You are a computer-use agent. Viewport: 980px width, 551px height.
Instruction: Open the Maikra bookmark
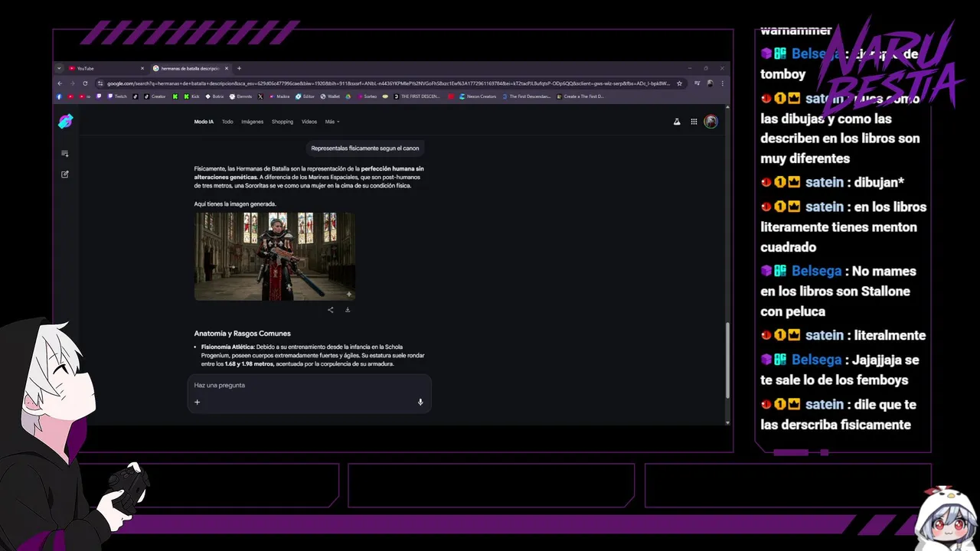(x=280, y=96)
